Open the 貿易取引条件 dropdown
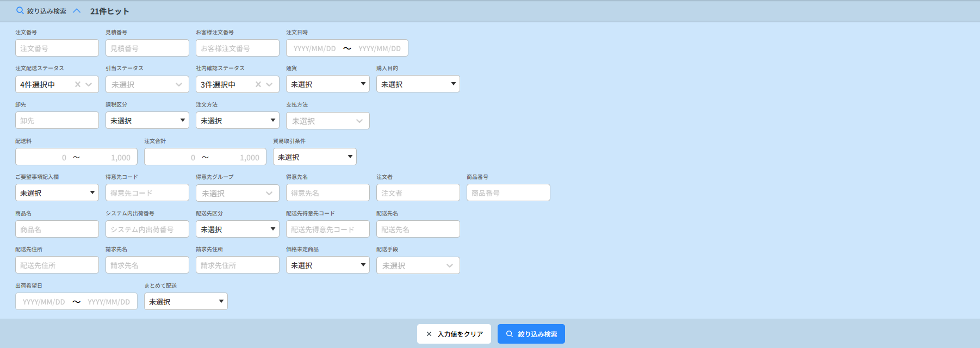Image resolution: width=980 pixels, height=348 pixels. tap(314, 157)
